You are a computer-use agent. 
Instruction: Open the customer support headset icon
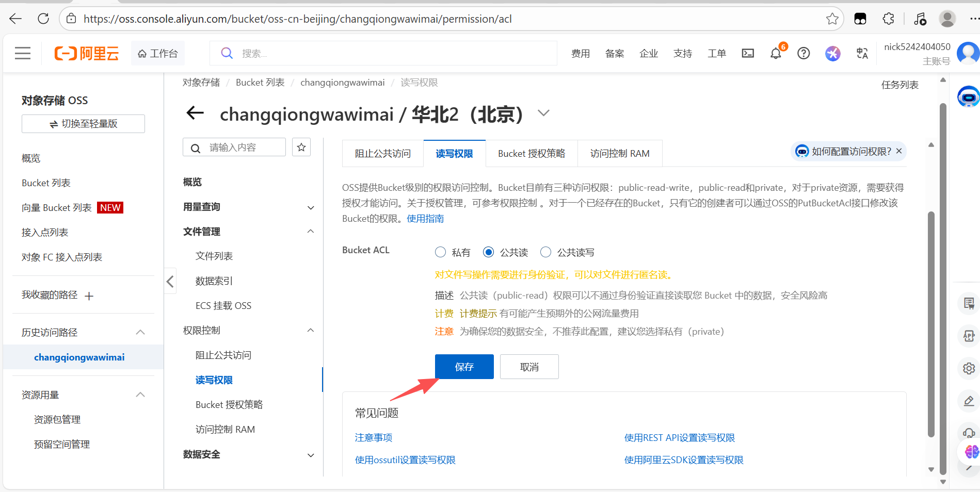click(969, 433)
